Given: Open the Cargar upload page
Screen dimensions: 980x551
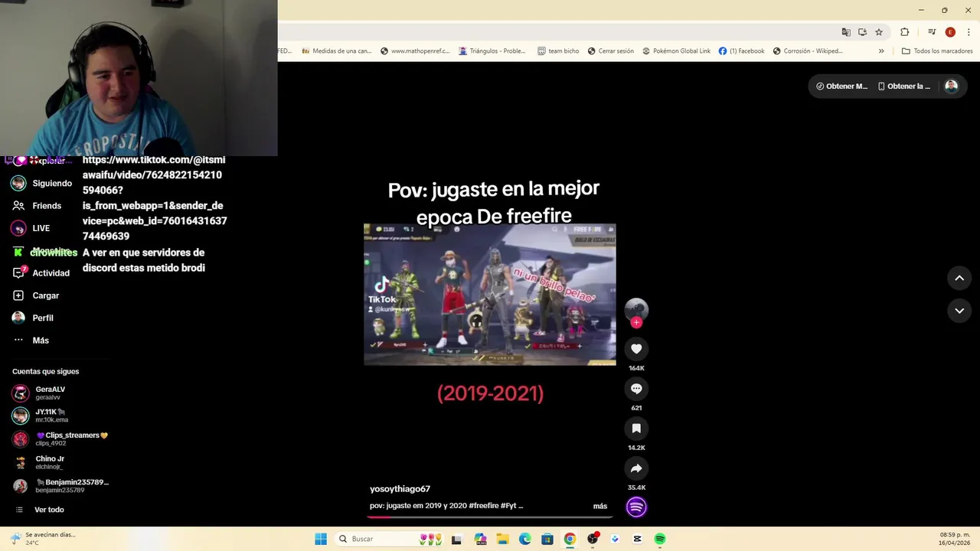Looking at the screenshot, I should pyautogui.click(x=36, y=295).
